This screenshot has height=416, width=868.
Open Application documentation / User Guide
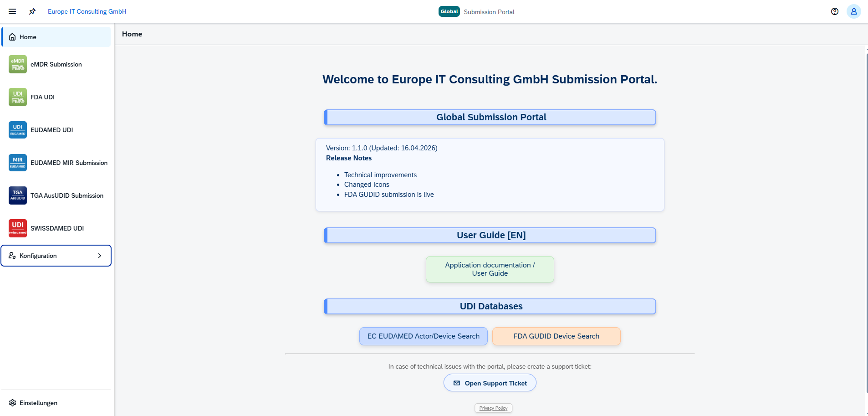pos(490,269)
